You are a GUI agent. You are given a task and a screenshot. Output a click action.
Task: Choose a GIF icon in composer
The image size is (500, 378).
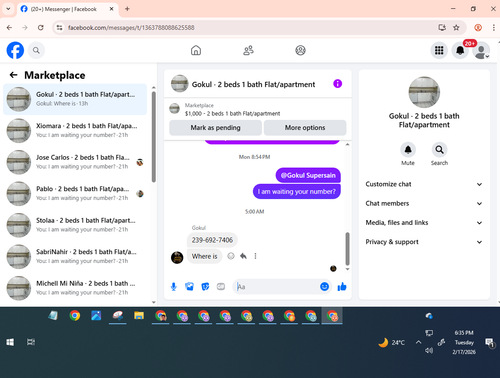(x=221, y=287)
